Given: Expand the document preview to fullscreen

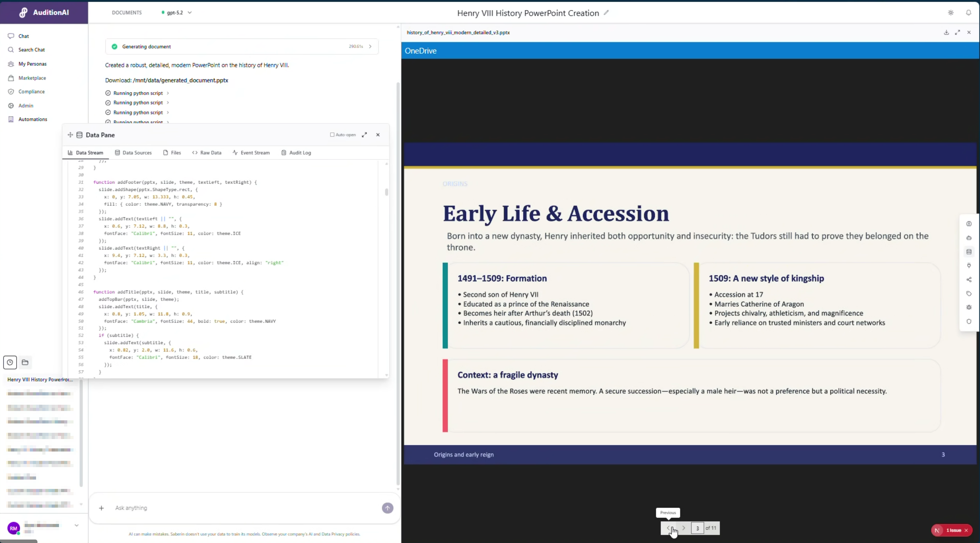Looking at the screenshot, I should click(x=958, y=32).
